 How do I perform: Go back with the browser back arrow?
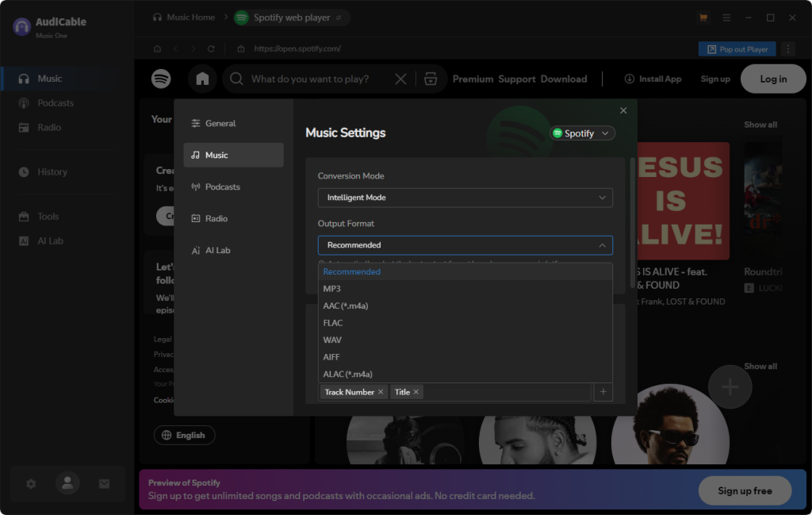176,48
